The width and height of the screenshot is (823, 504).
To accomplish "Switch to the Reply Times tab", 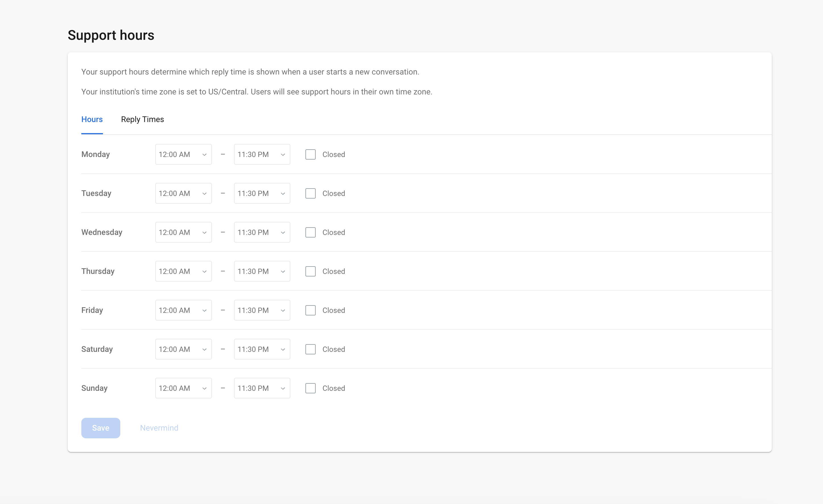I will pyautogui.click(x=142, y=119).
